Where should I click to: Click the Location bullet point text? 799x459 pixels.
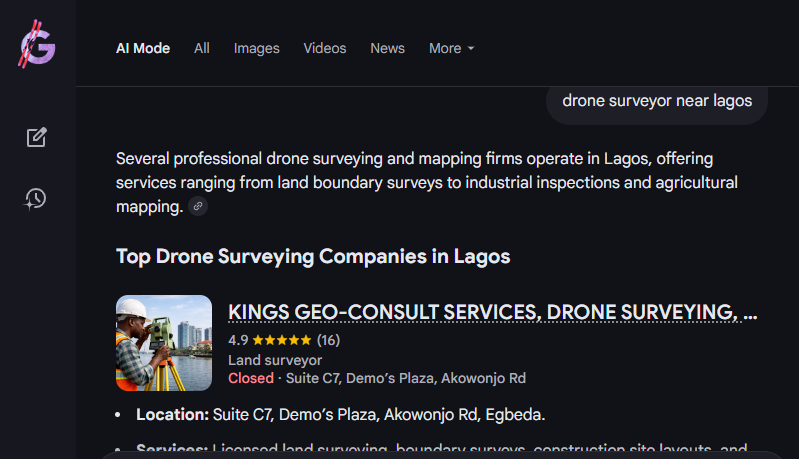tap(340, 414)
